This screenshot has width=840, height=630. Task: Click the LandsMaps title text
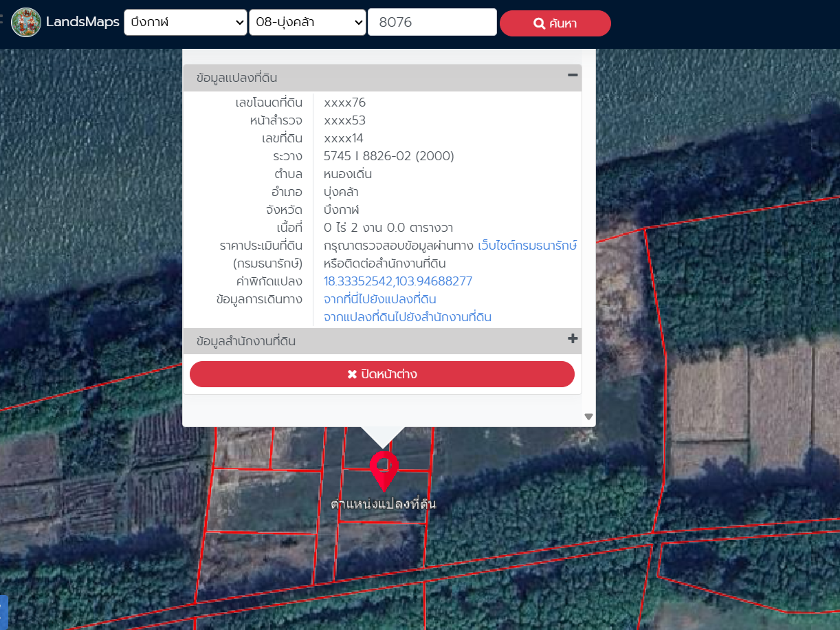[x=82, y=23]
